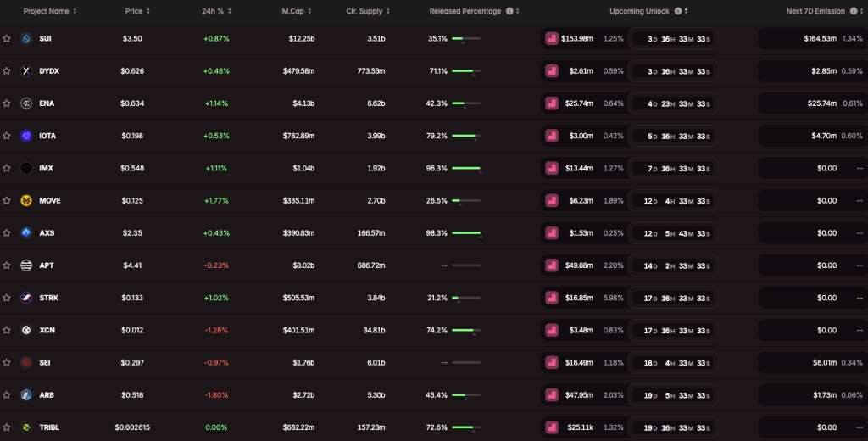The height and width of the screenshot is (441, 868).
Task: Open the IMX project link
Action: point(46,168)
